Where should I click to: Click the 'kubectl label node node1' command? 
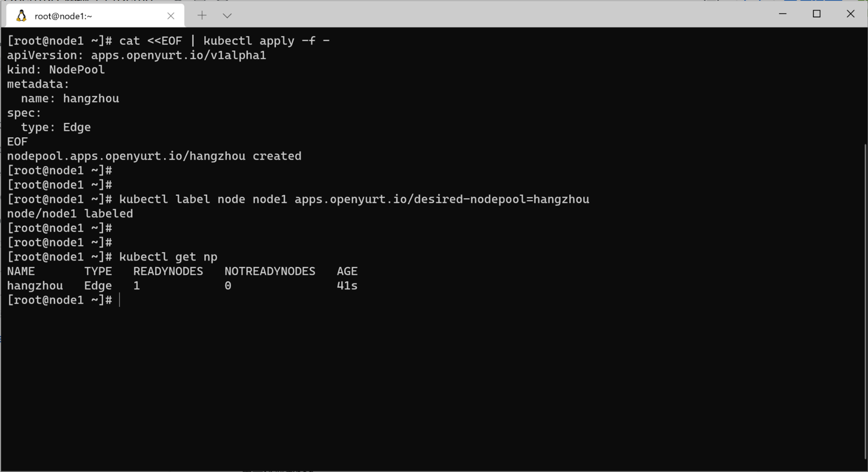(x=203, y=199)
